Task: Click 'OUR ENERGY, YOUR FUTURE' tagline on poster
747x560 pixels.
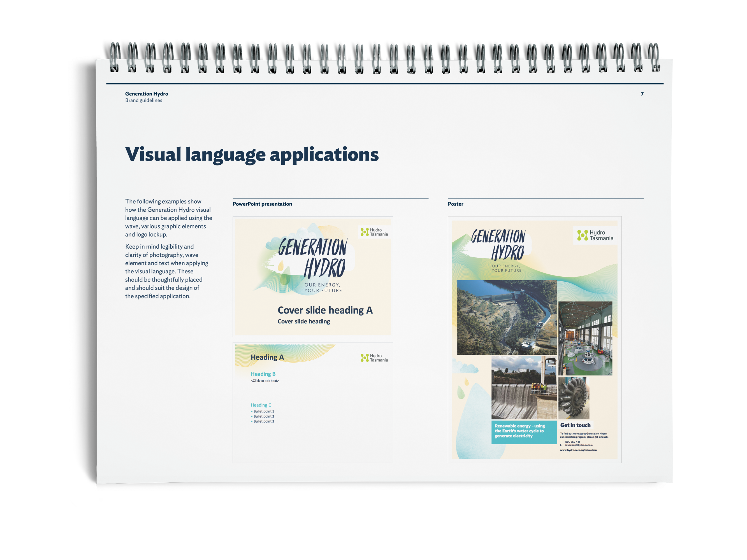Action: pos(506,268)
